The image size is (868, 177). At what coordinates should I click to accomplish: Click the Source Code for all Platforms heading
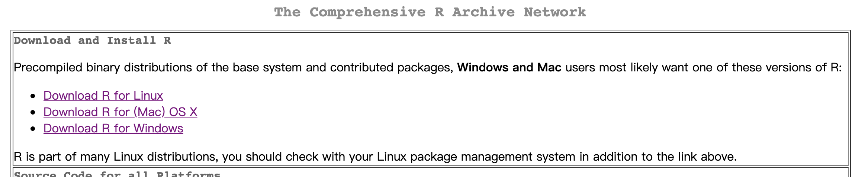pyautogui.click(x=117, y=174)
